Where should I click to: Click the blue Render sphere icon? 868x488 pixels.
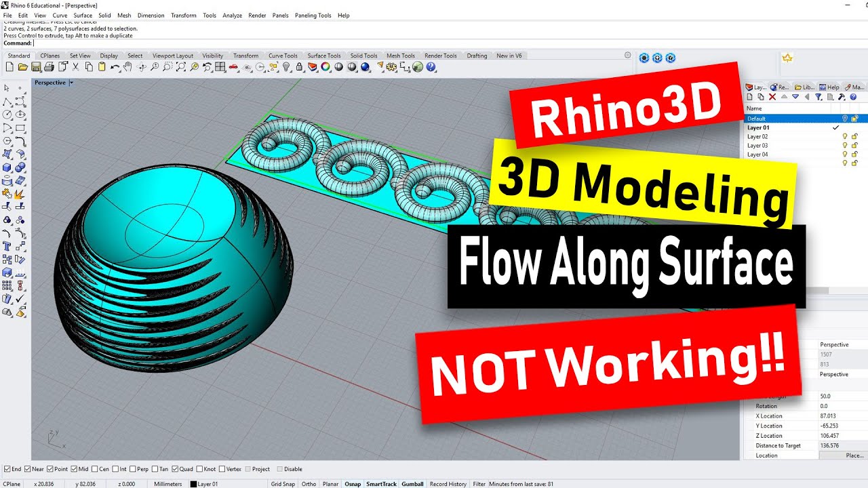[365, 67]
